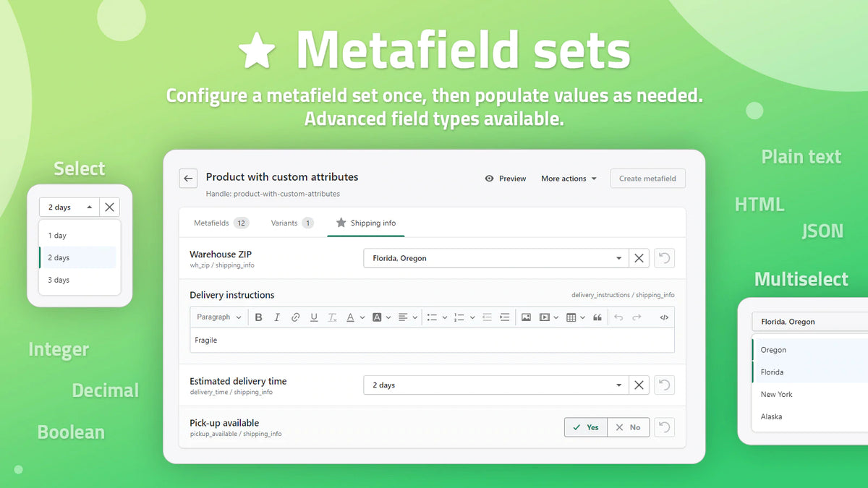Click inside the Fragile text area
The width and height of the screenshot is (868, 488).
click(432, 341)
